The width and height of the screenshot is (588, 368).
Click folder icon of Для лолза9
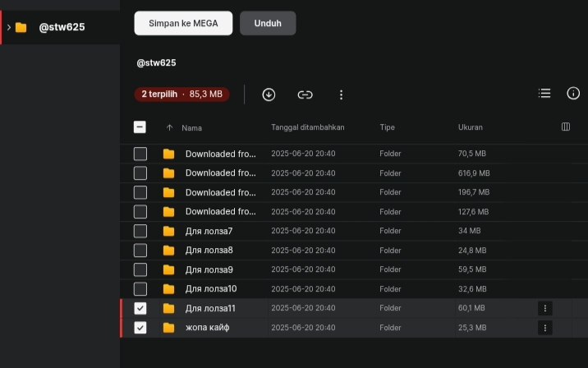(x=168, y=269)
